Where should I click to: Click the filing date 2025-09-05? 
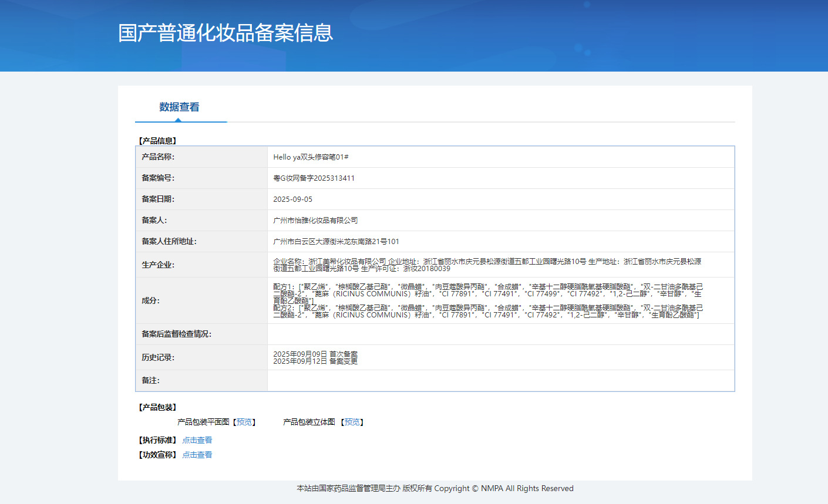pyautogui.click(x=292, y=199)
